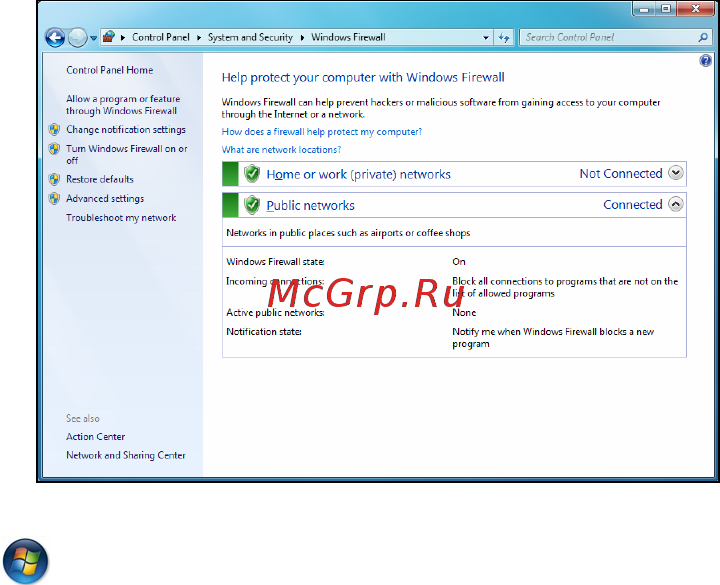Screen dimensions: 720x585
Task: Click shield icon beside Change notification settings
Action: (x=54, y=129)
